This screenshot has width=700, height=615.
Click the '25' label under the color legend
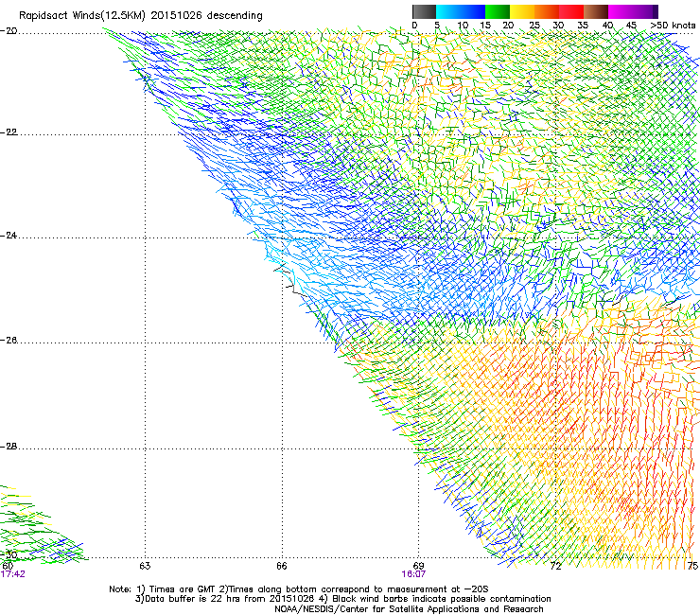[x=534, y=26]
